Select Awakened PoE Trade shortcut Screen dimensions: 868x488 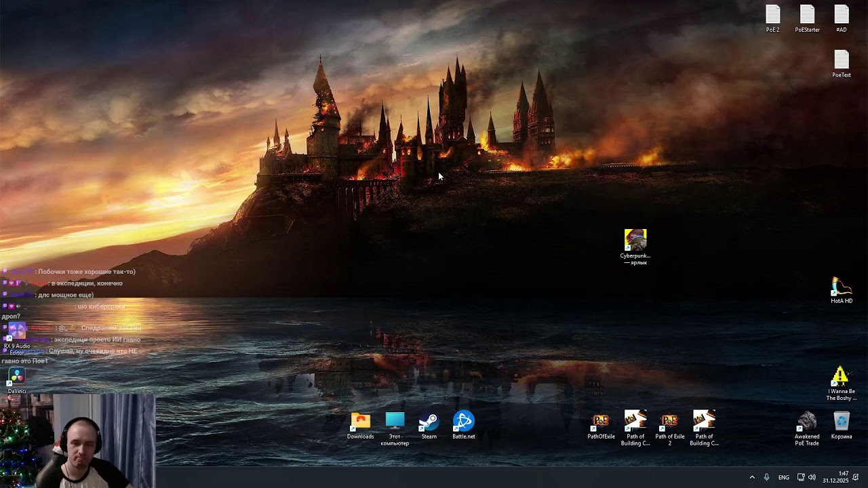pyautogui.click(x=807, y=429)
